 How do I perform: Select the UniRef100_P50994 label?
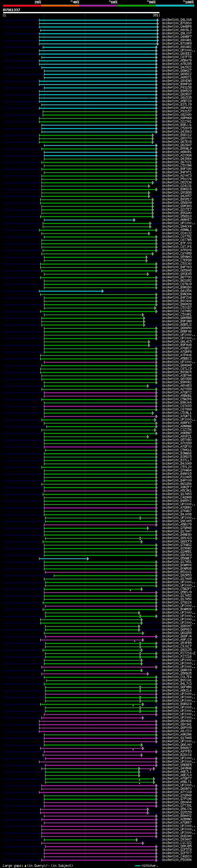click(177, 860)
